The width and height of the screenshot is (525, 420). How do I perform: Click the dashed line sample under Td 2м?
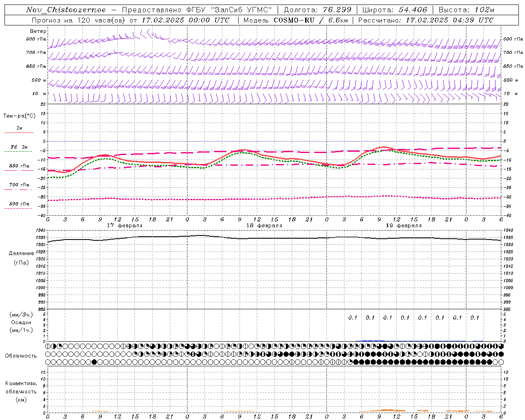[18, 151]
